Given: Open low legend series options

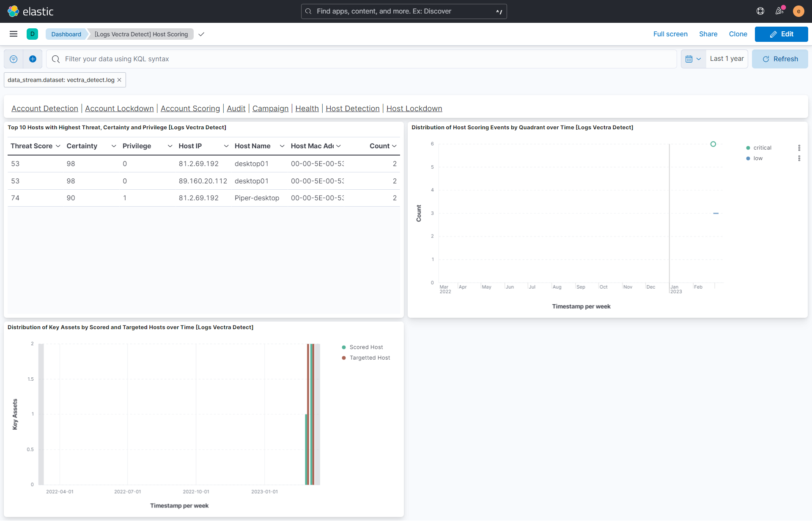Looking at the screenshot, I should (799, 158).
